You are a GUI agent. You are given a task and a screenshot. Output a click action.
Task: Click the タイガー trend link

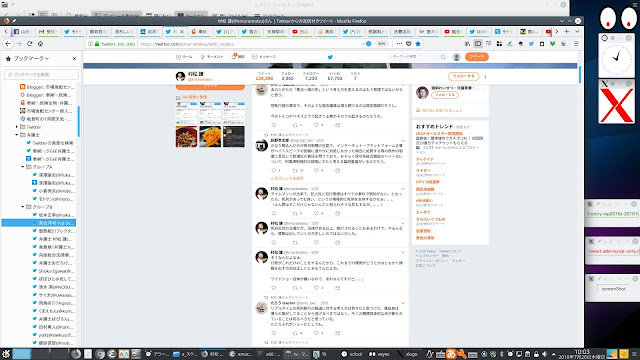423,171
